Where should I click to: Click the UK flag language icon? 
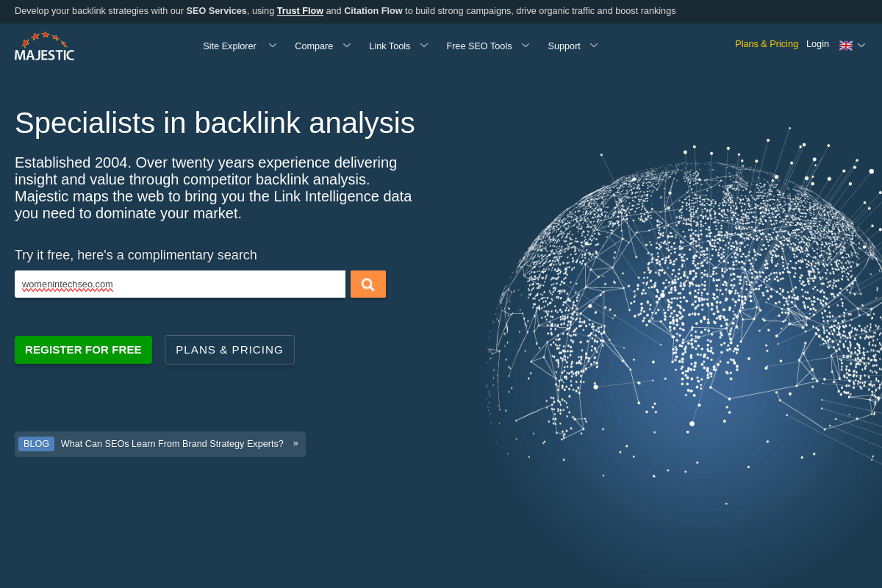(846, 46)
